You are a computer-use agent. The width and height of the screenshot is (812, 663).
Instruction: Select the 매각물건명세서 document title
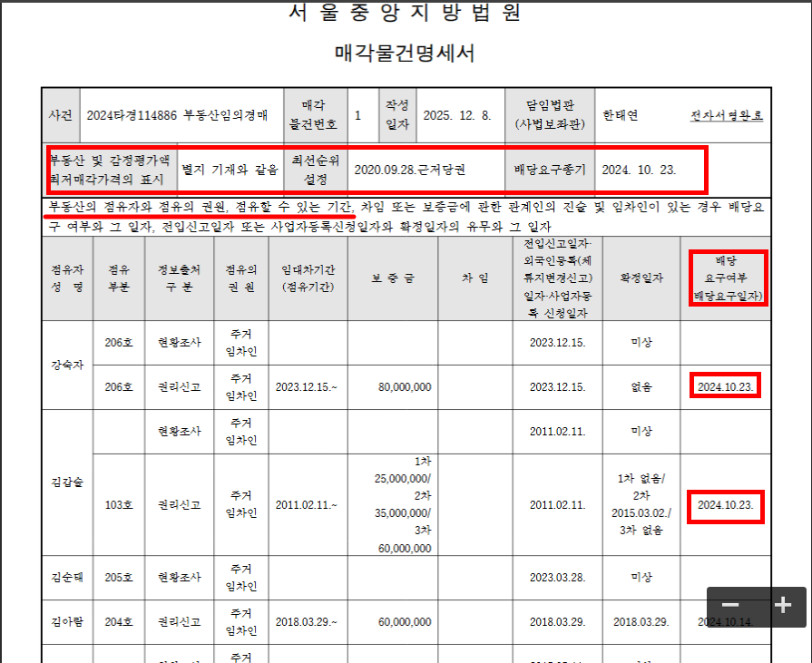pos(405,53)
